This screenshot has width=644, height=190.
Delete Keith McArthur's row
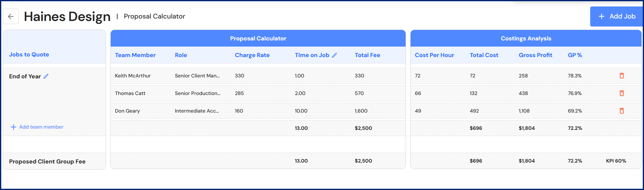click(621, 76)
